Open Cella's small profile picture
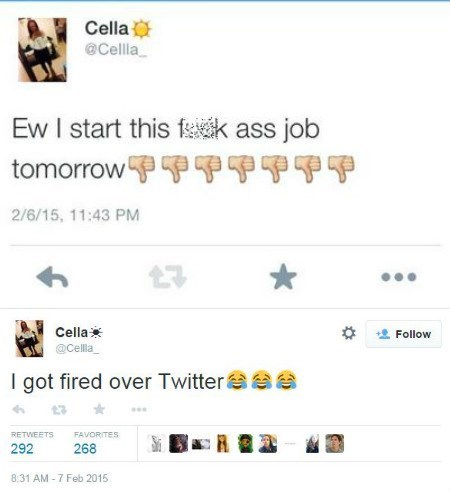 click(x=29, y=338)
